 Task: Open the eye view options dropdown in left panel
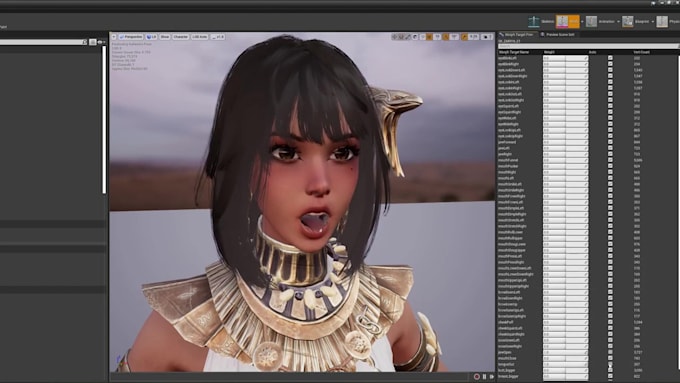click(101, 42)
